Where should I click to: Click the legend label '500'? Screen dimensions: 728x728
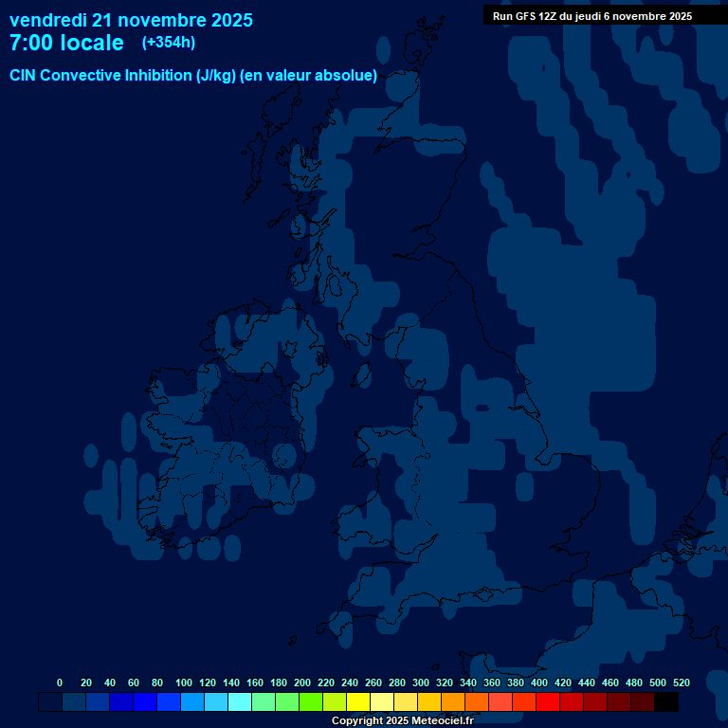658,682
